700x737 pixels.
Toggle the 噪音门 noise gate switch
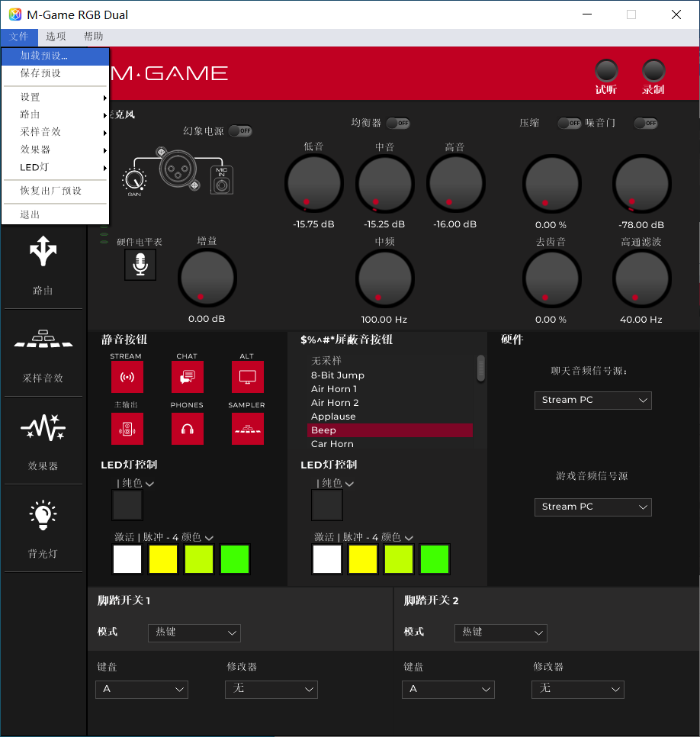tap(646, 123)
